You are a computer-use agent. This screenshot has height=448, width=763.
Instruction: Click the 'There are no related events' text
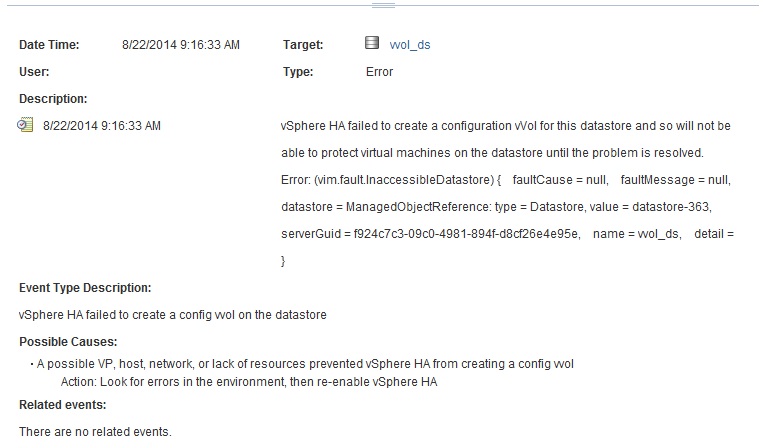[x=95, y=432]
